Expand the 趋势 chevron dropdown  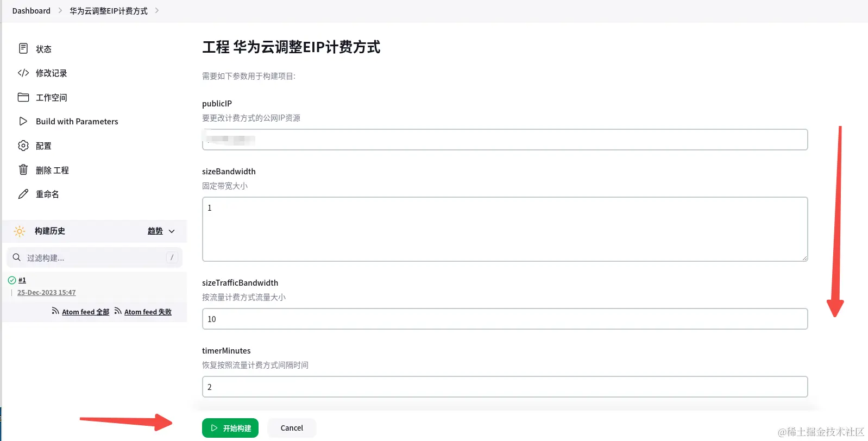pos(172,231)
